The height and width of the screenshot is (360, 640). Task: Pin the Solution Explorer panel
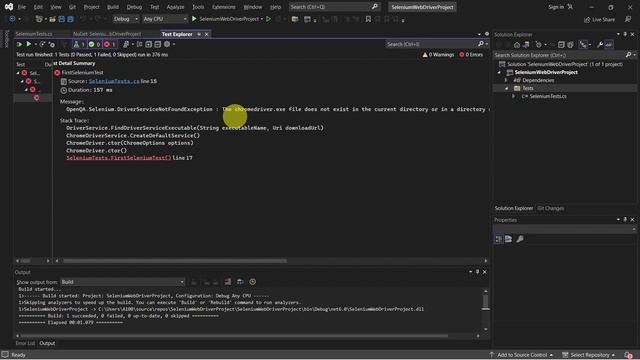(625, 34)
